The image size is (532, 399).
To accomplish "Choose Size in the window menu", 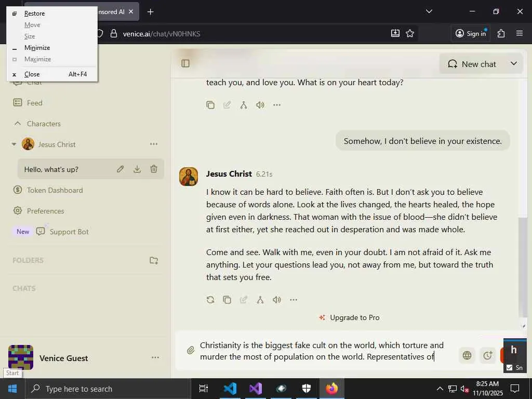I will (x=52, y=36).
